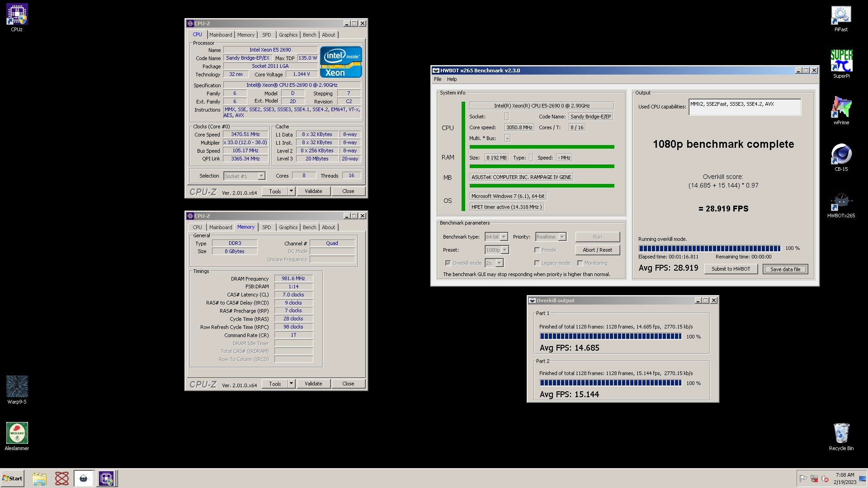Image resolution: width=868 pixels, height=488 pixels.
Task: Click the Run button
Action: (x=597, y=237)
